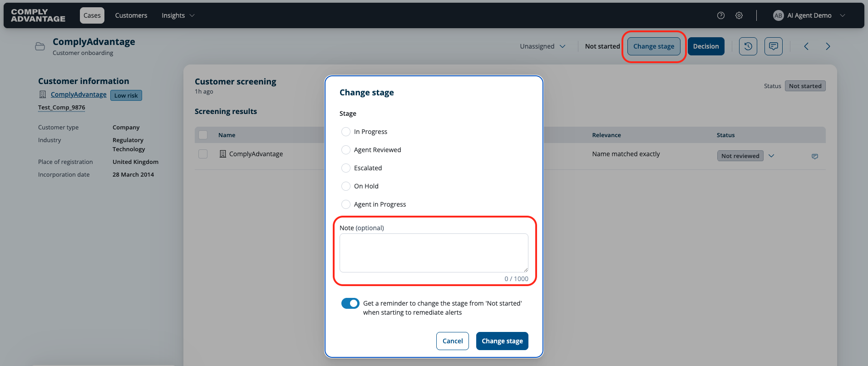
Task: Select the On Hold stage
Action: coord(346,186)
